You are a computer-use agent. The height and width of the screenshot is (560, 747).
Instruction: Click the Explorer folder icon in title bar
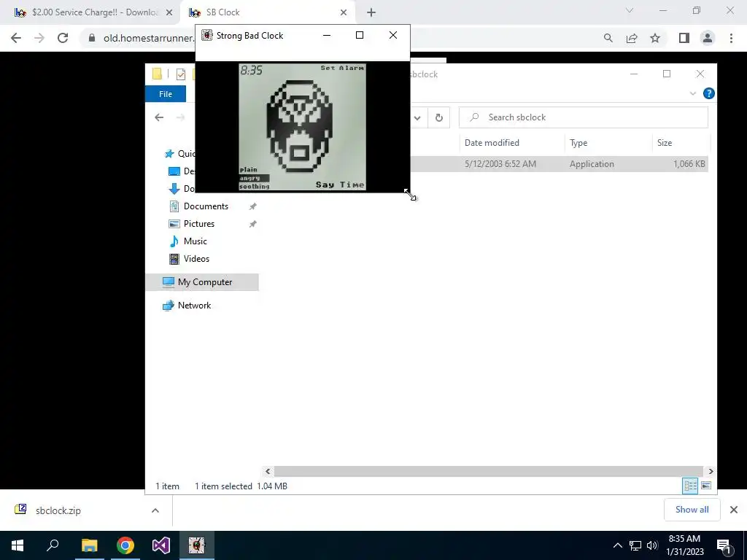[x=157, y=74]
